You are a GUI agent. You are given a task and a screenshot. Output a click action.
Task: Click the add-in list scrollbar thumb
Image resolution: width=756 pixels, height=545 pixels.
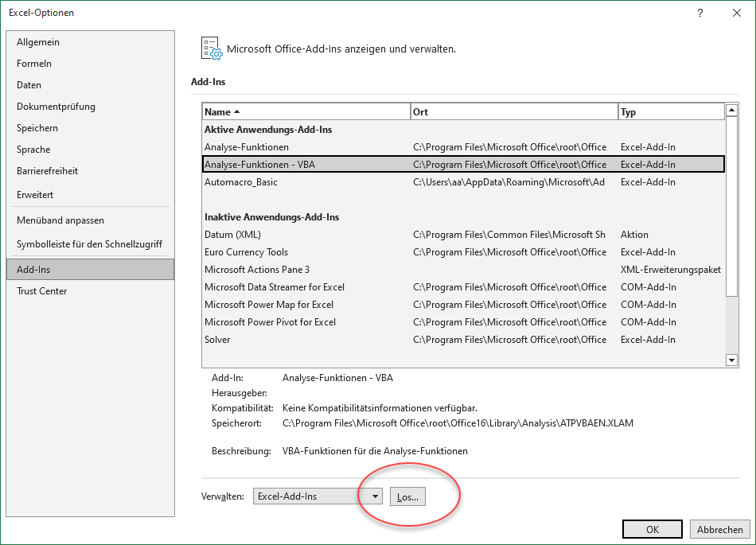click(x=731, y=206)
